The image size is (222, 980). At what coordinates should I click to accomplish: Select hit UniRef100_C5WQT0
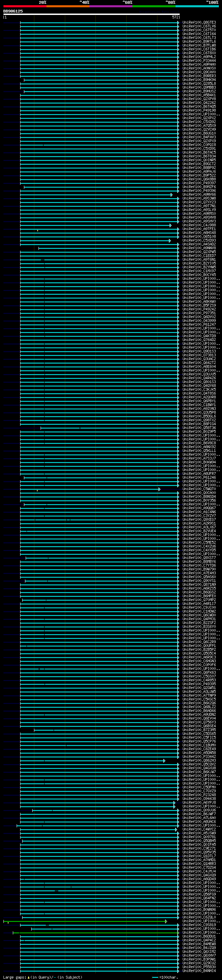click(199, 489)
